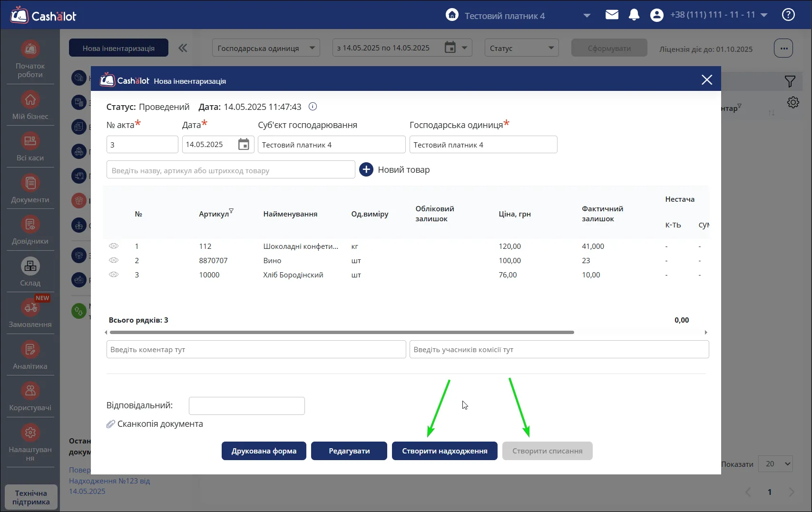Click № акта input field

coord(142,145)
